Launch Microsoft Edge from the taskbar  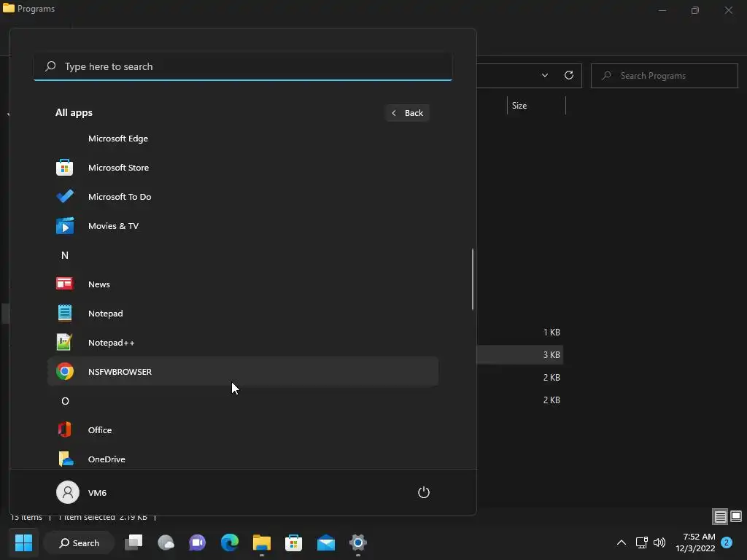tap(229, 542)
